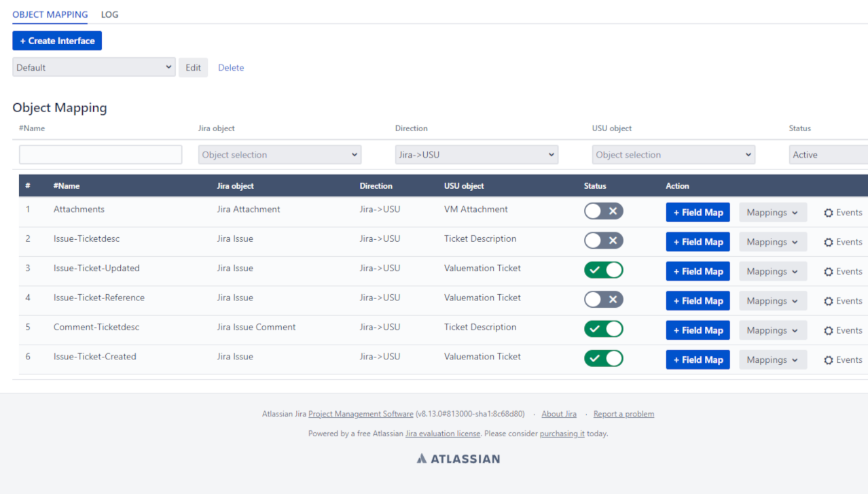Expand Mappings menu for Attachments row
The height and width of the screenshot is (494, 868).
click(773, 213)
